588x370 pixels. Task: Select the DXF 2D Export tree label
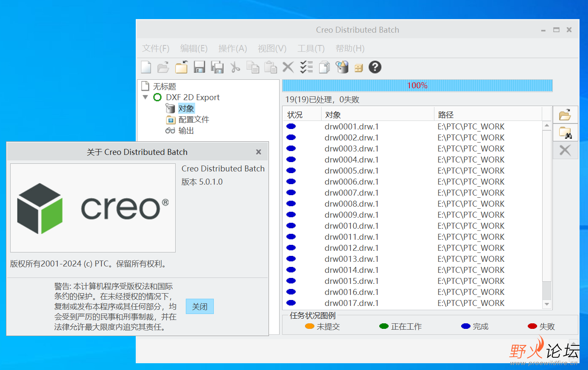coord(193,97)
